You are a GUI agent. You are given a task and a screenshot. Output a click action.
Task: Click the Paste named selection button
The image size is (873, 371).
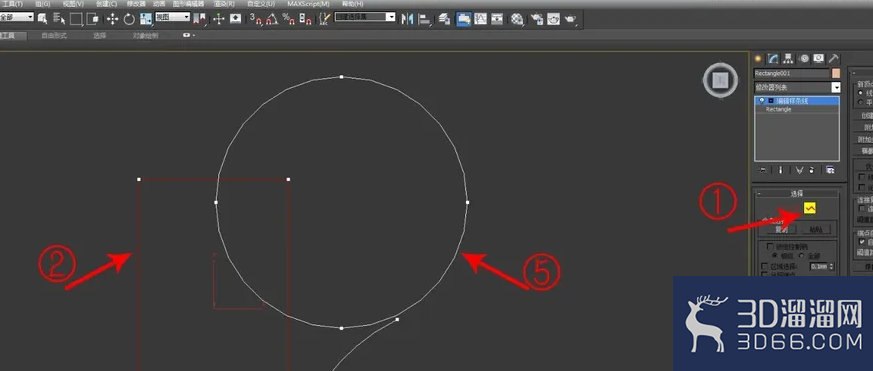point(817,229)
